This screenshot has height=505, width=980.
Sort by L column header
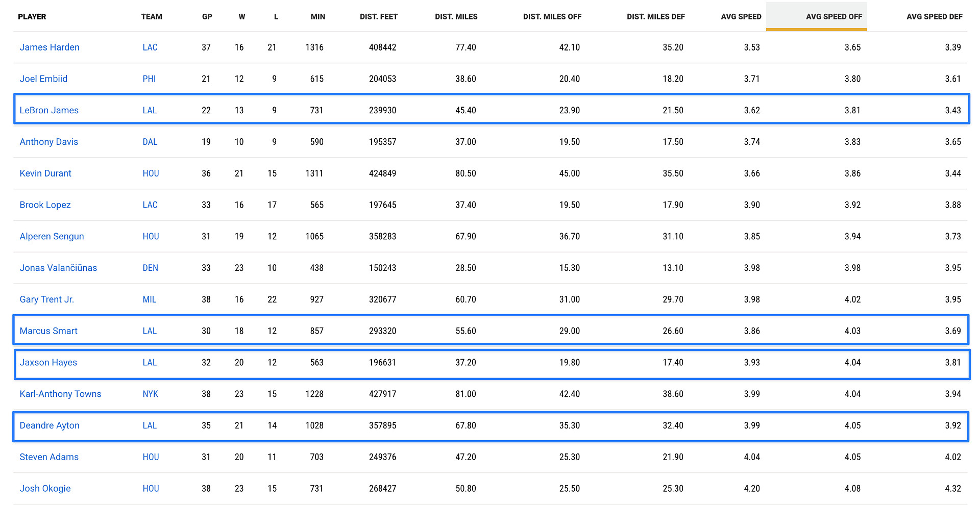(x=276, y=17)
